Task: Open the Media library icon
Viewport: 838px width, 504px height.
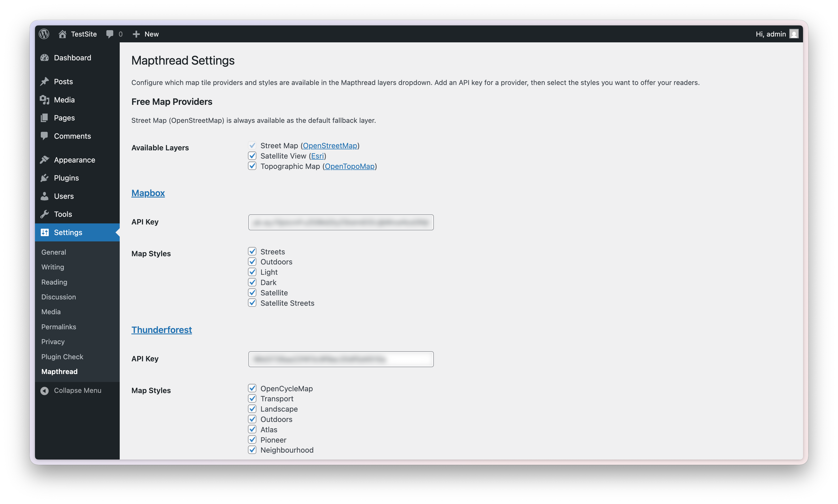Action: click(45, 100)
